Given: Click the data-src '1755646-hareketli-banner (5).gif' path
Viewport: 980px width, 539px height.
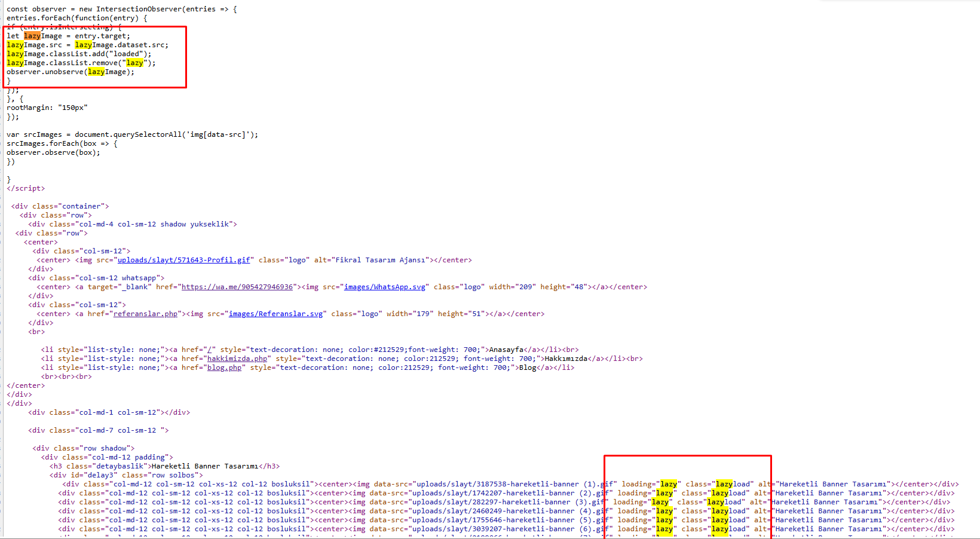Looking at the screenshot, I should pyautogui.click(x=510, y=520).
